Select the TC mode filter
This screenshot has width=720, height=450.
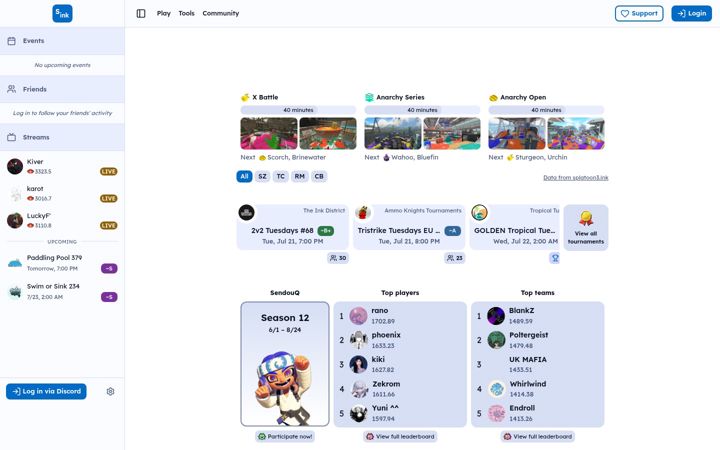[281, 176]
